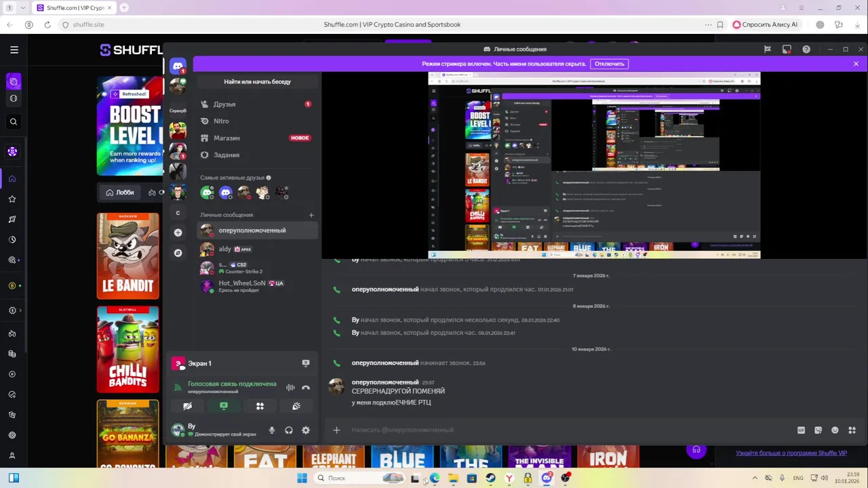The height and width of the screenshot is (488, 868).
Task: Deafen with the headphones icon
Action: pyautogui.click(x=289, y=430)
